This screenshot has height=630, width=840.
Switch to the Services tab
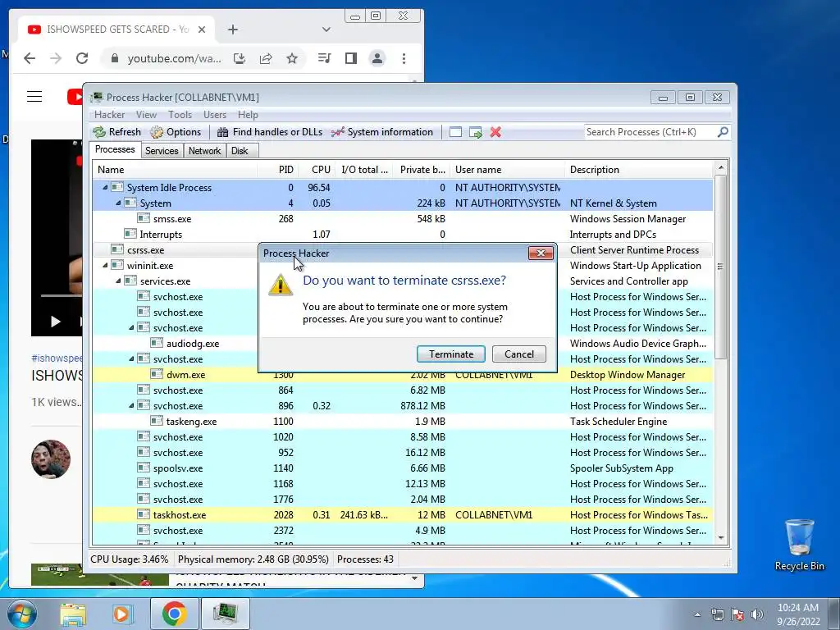[162, 151]
